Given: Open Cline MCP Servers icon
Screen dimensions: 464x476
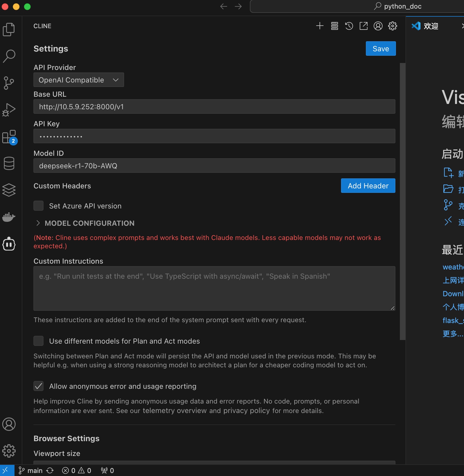Looking at the screenshot, I should (335, 26).
